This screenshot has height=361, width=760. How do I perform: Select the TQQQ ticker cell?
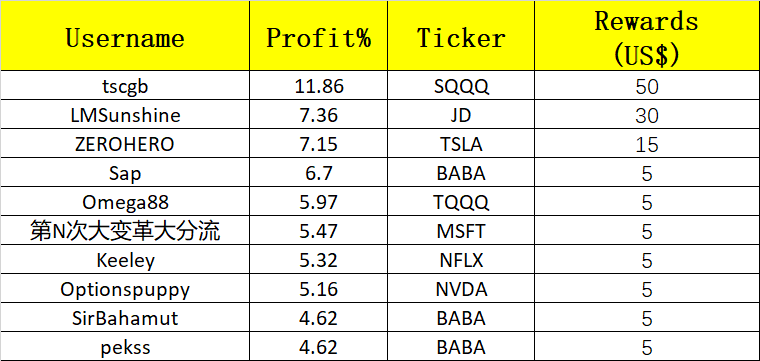[x=461, y=202]
